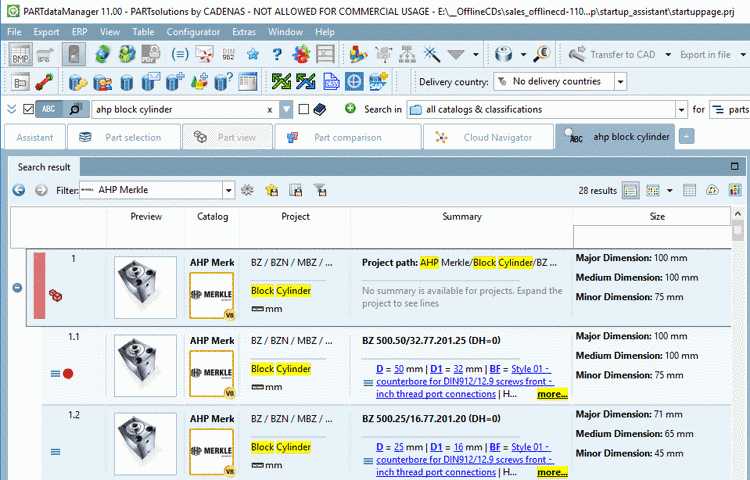750x480 pixels.
Task: Click the blue star favorites icon
Action: pyautogui.click(x=253, y=54)
